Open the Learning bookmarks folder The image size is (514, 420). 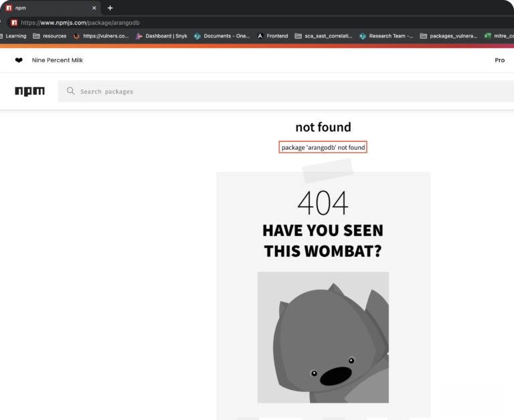point(13,36)
